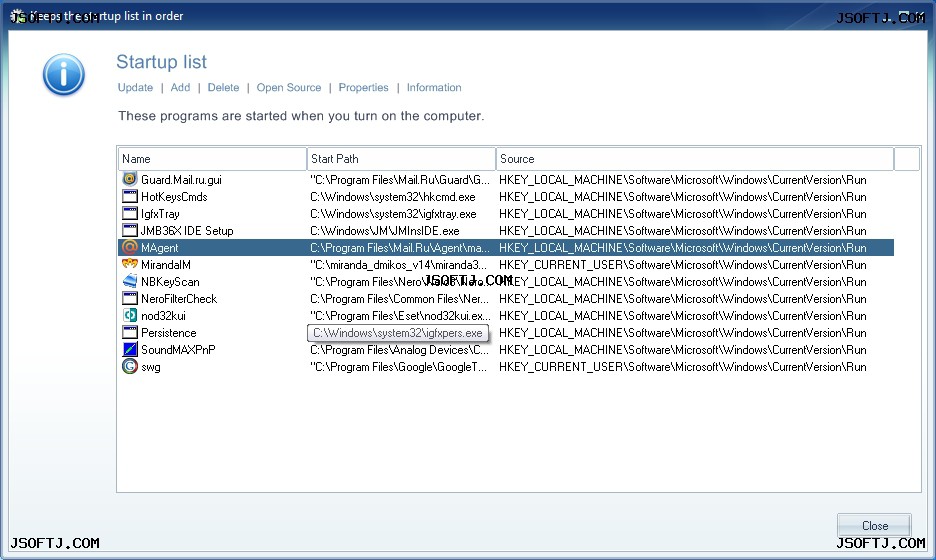Open the Properties link

[363, 87]
